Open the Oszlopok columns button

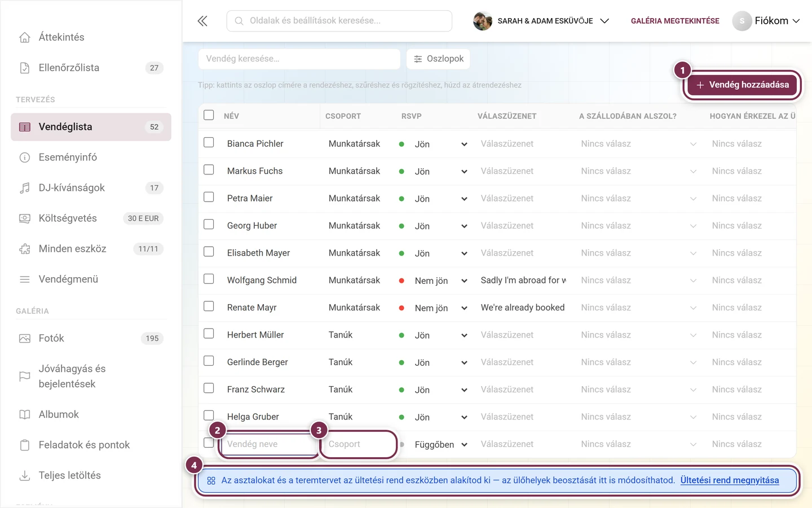438,59
